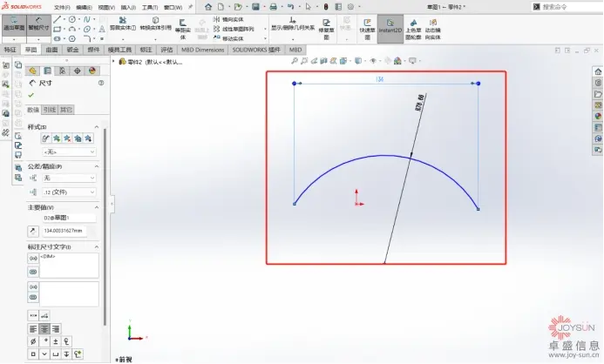Viewport: 604px width, 364px height.
Task: Open the precision dropdown .12 (文件)
Action: tap(69, 192)
